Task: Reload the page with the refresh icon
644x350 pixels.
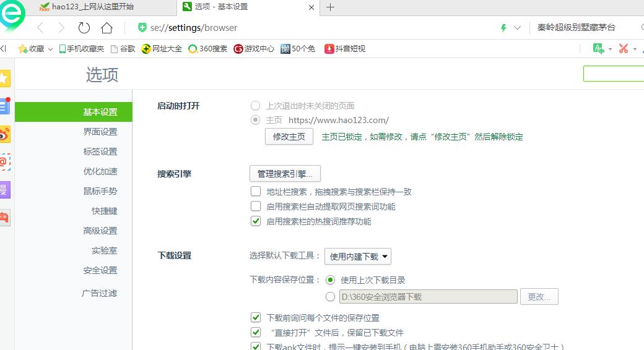Action: click(x=84, y=28)
